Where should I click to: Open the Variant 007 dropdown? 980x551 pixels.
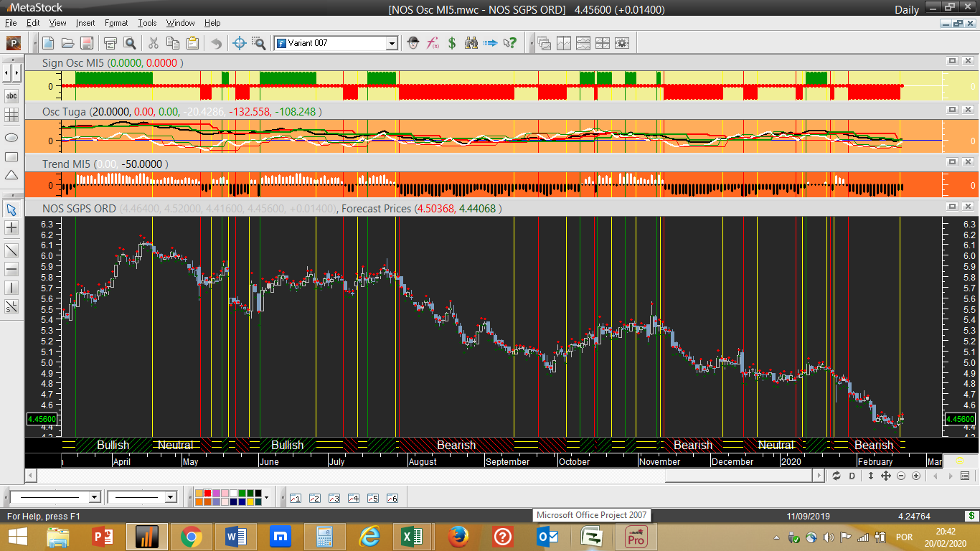point(392,43)
